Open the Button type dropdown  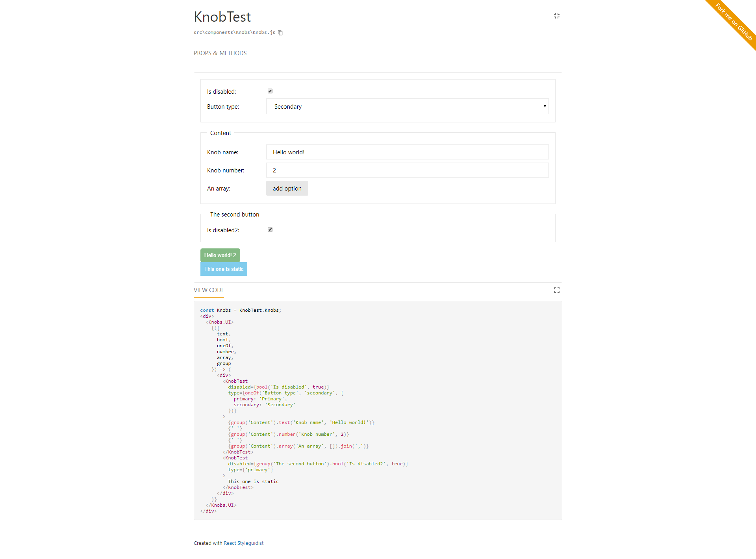408,106
